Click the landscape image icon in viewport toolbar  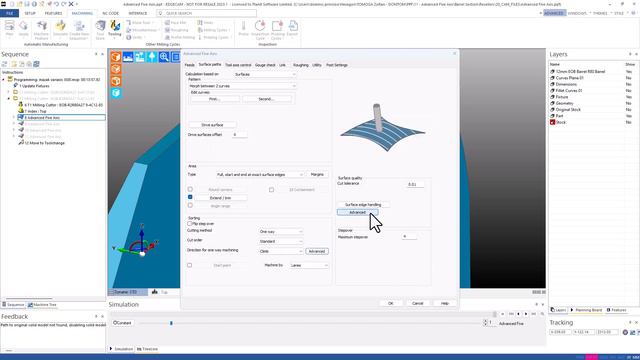(x=128, y=57)
